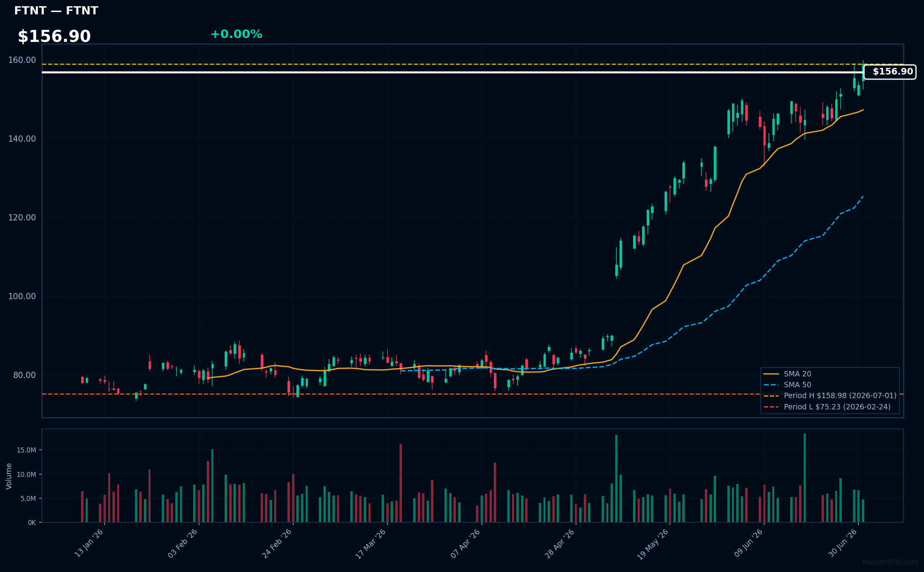Click the 100.00 price axis label
The width and height of the screenshot is (924, 572).
22,296
